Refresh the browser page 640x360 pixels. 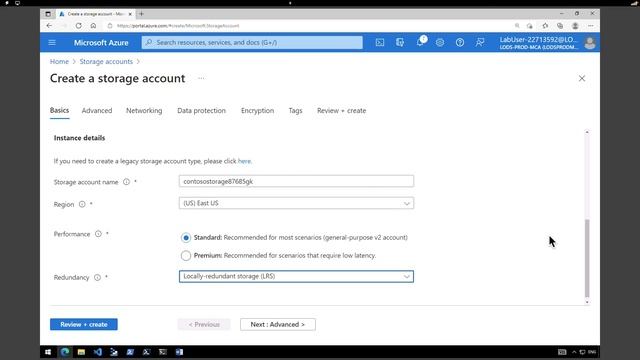point(78,26)
